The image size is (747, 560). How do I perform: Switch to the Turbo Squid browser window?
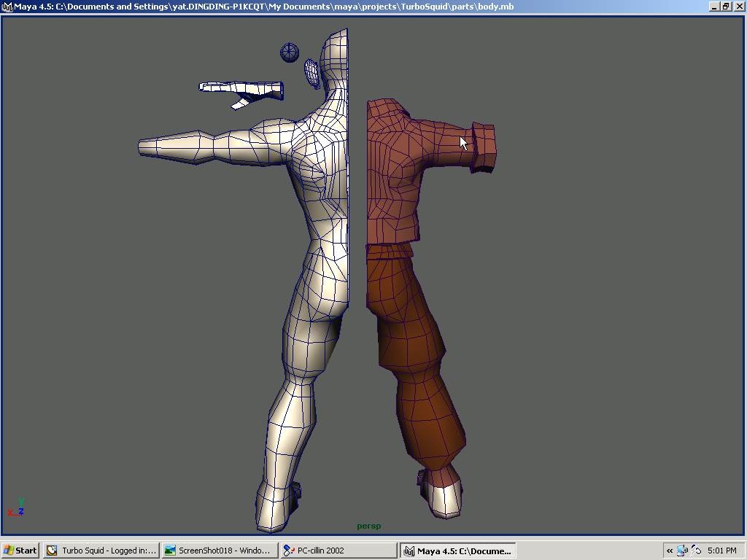101,551
